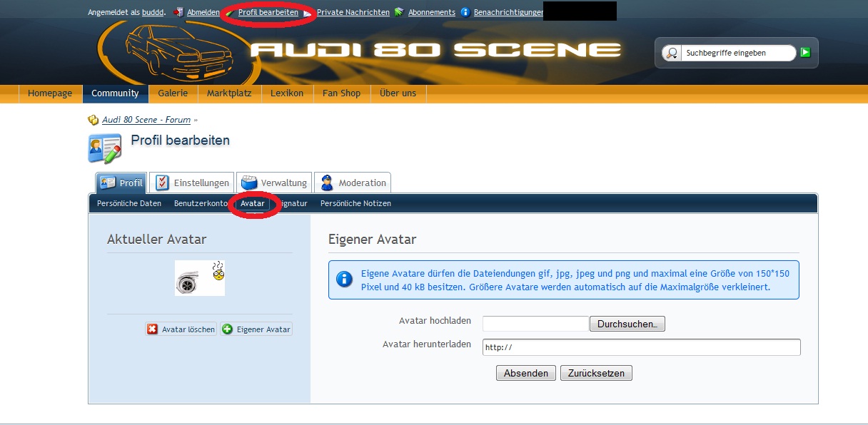Viewport: 868px width, 425px height.
Task: Click the Abmelden logout icon
Action: coord(178,12)
